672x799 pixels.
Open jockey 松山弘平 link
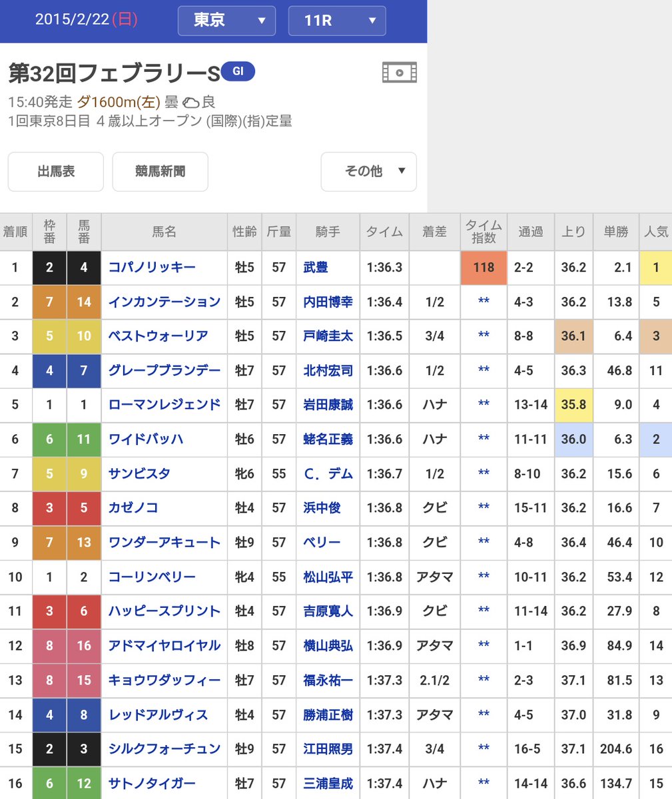click(x=328, y=577)
